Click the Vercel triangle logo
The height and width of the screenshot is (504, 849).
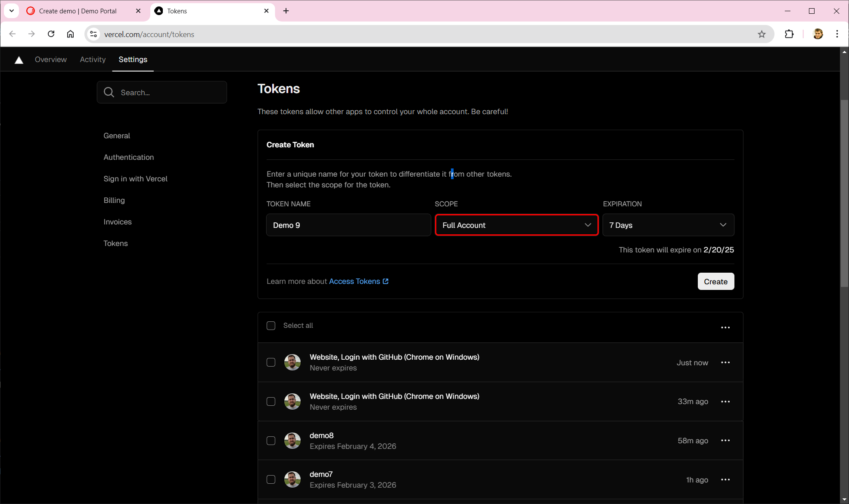19,60
